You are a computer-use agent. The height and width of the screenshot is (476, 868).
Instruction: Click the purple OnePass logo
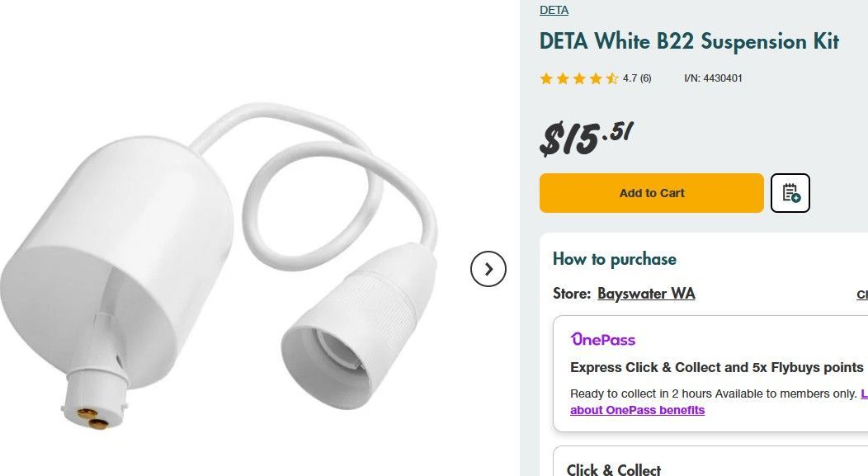[602, 339]
